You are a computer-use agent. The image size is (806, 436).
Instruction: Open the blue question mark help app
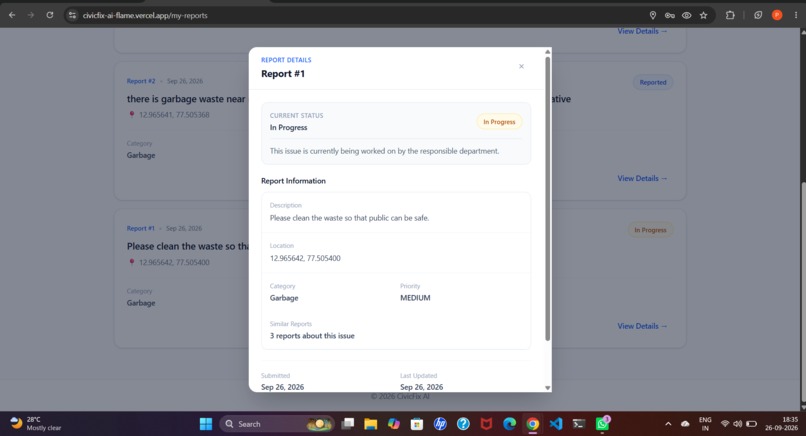[x=463, y=424]
